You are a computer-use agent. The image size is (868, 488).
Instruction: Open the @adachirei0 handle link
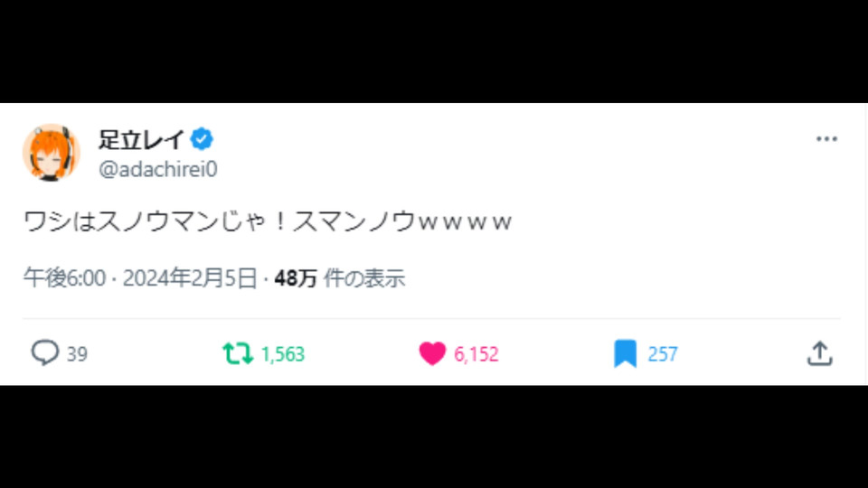pos(158,168)
